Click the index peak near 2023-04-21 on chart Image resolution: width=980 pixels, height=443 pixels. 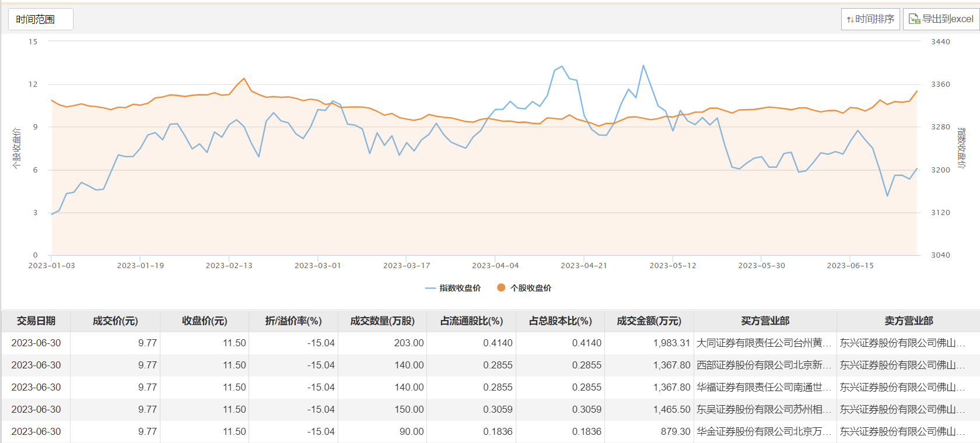562,66
